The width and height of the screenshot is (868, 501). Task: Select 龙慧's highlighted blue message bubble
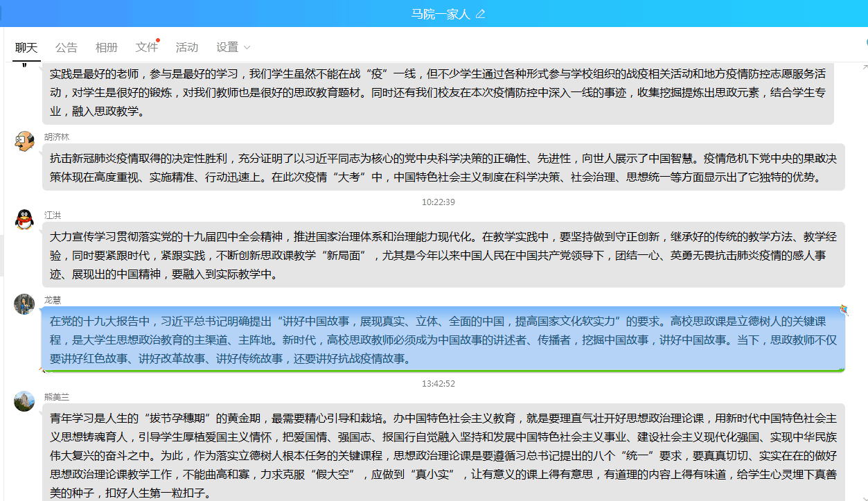pos(443,340)
